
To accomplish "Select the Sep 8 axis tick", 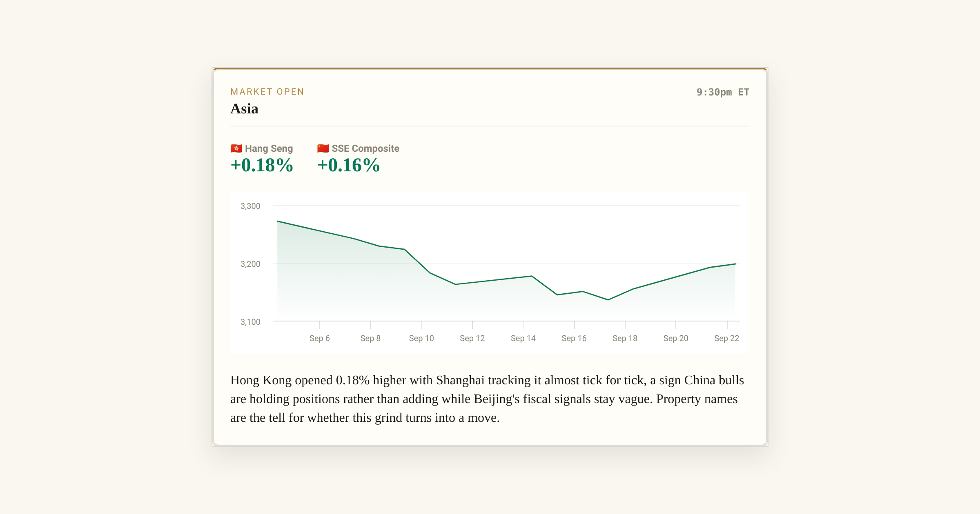I will click(370, 338).
